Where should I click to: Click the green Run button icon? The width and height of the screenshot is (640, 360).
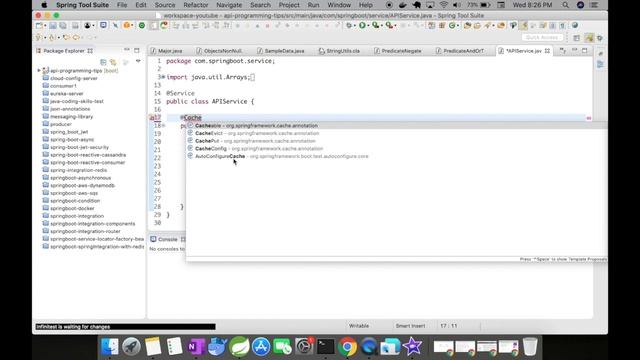pyautogui.click(x=362, y=25)
